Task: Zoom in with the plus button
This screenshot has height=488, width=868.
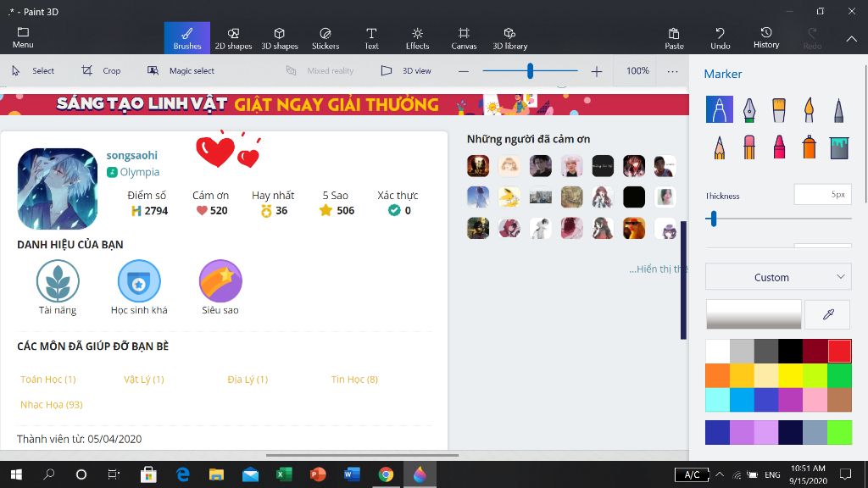Action: (596, 71)
